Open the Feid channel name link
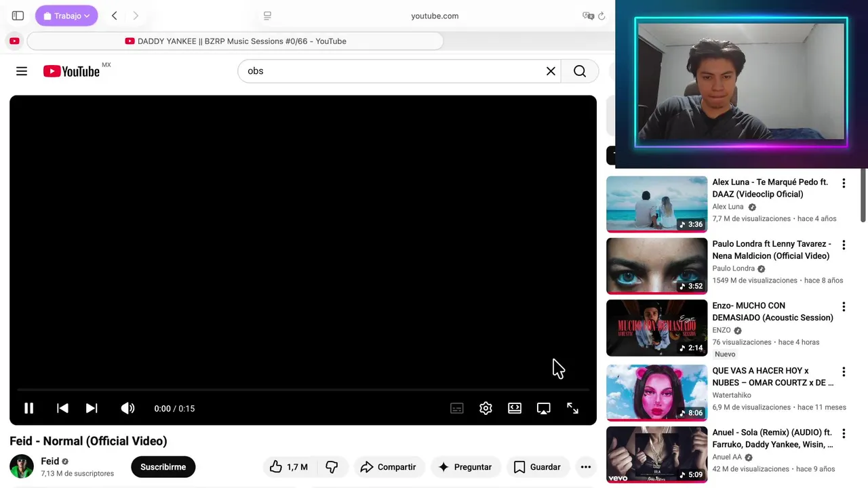The image size is (868, 488). [50, 461]
